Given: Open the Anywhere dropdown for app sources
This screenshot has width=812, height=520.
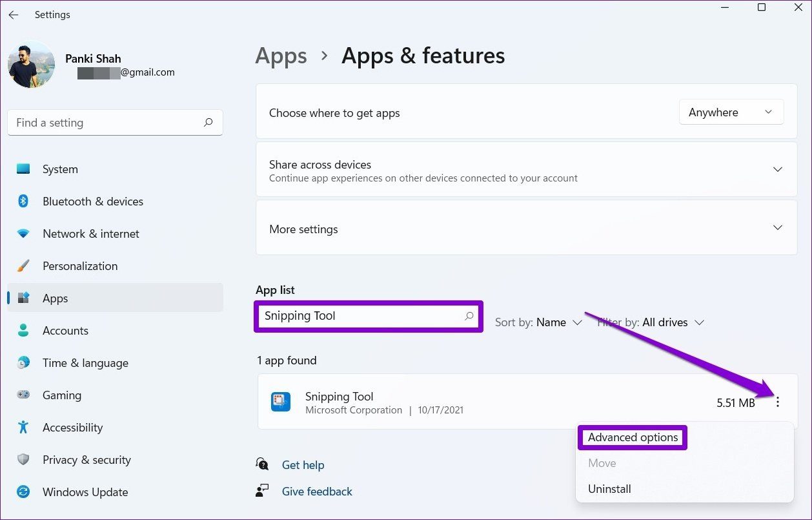Looking at the screenshot, I should 731,112.
